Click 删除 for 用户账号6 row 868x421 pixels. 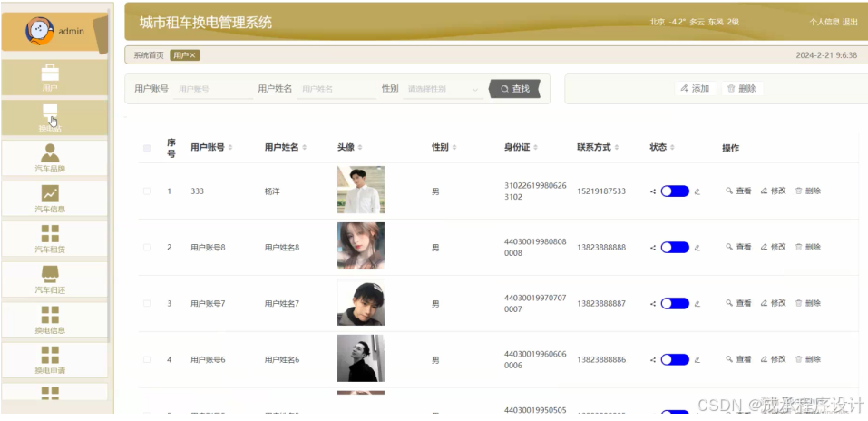tap(808, 360)
